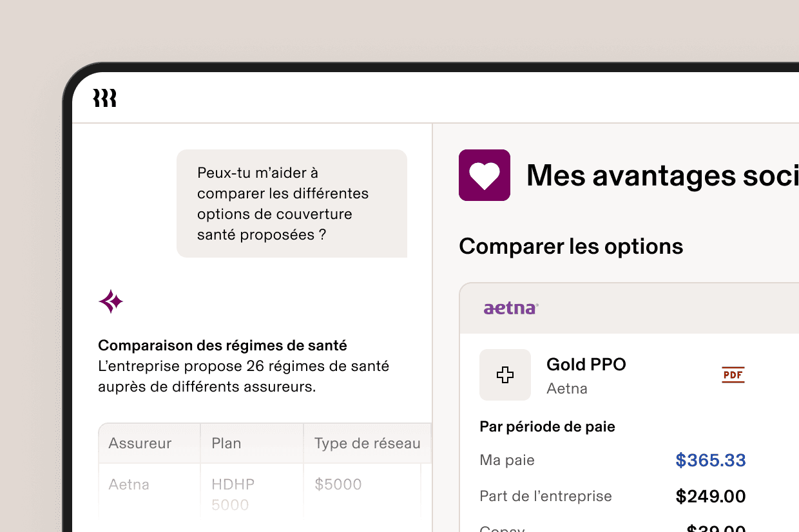Click the 'Comparer les options' heading
This screenshot has width=799, height=532.
[x=571, y=246]
